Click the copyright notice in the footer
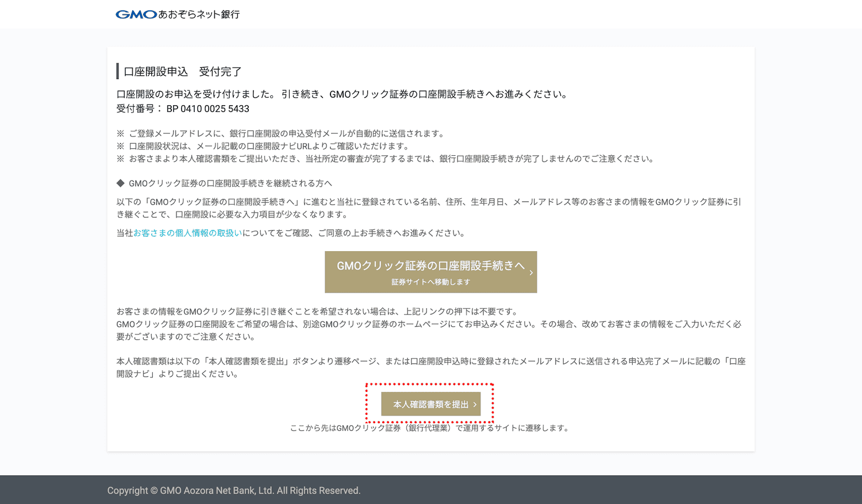 (x=234, y=490)
